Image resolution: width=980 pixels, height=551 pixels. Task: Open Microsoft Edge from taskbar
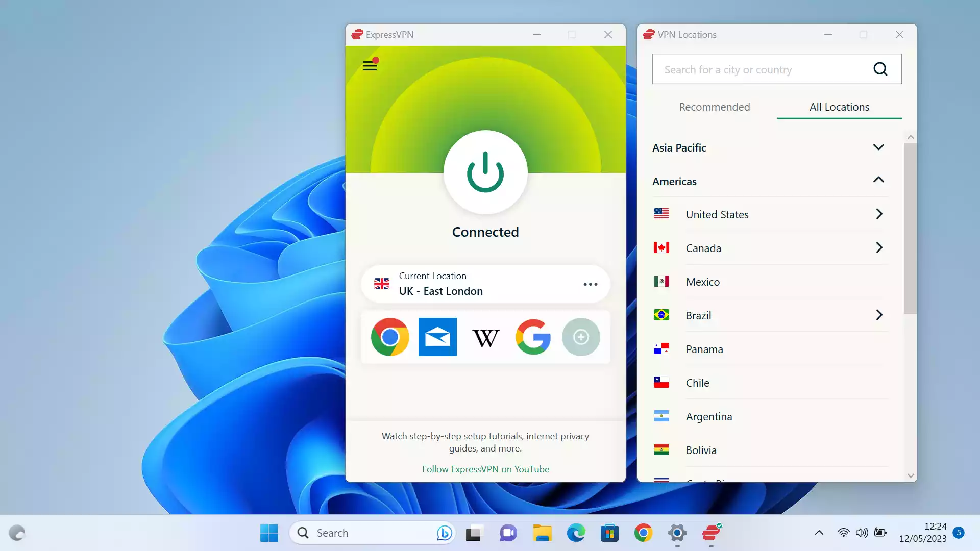tap(576, 533)
